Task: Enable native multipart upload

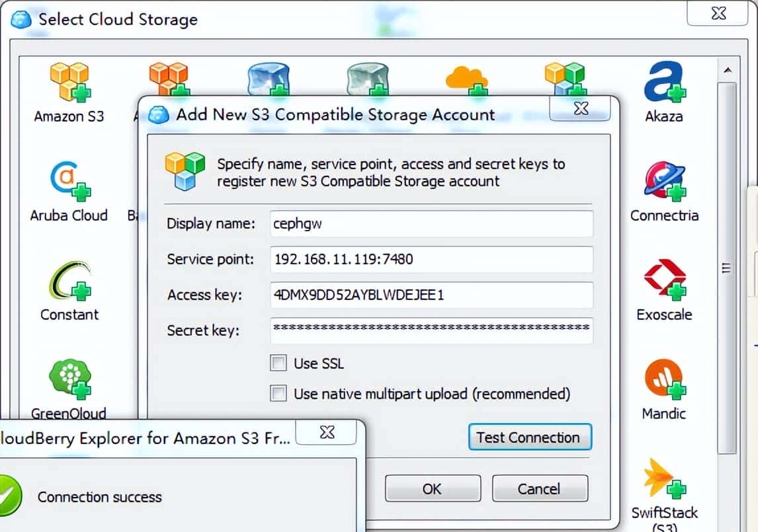Action: tap(278, 393)
